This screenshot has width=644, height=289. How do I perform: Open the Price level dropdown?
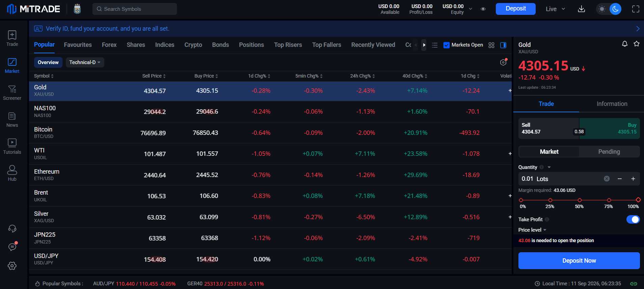tap(532, 230)
